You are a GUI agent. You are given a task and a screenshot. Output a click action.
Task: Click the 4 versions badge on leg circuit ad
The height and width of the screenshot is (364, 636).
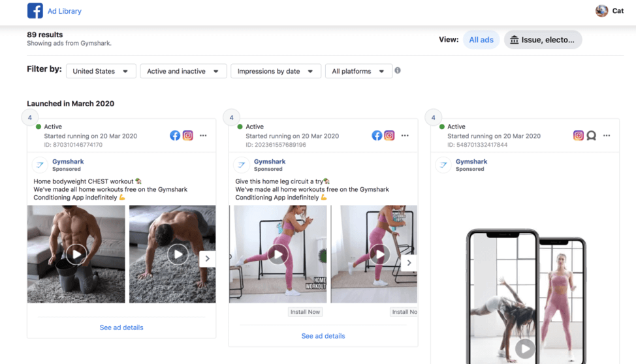[231, 117]
